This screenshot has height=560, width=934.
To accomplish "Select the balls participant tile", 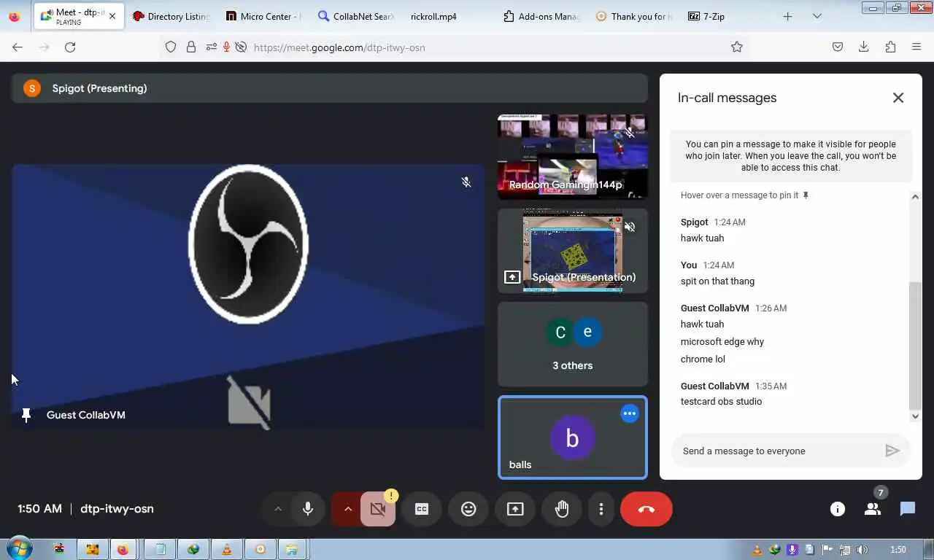I will tap(573, 437).
